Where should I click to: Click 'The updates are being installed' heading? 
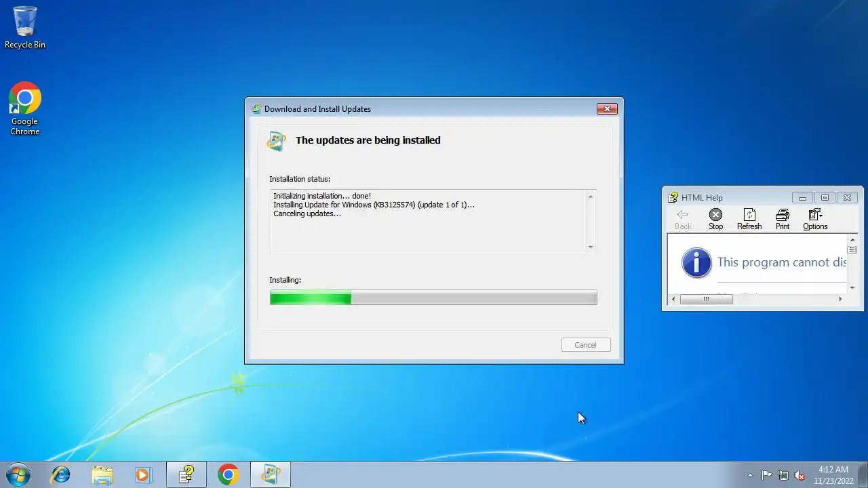point(368,140)
